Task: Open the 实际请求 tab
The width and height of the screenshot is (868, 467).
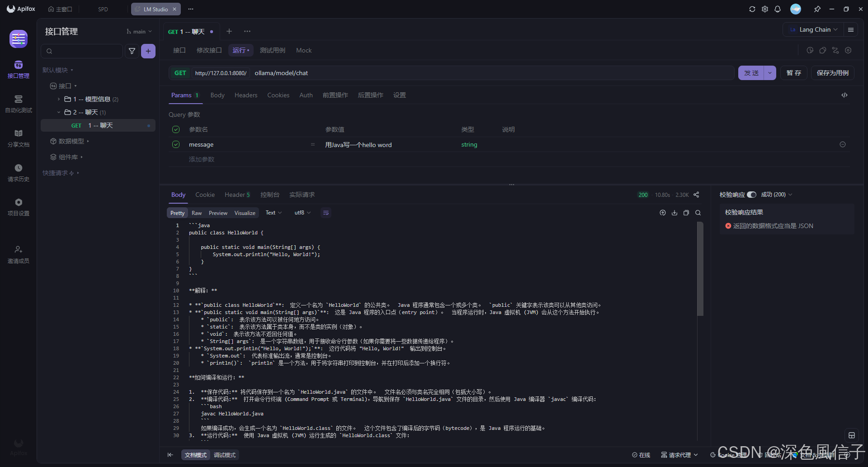Action: 302,195
